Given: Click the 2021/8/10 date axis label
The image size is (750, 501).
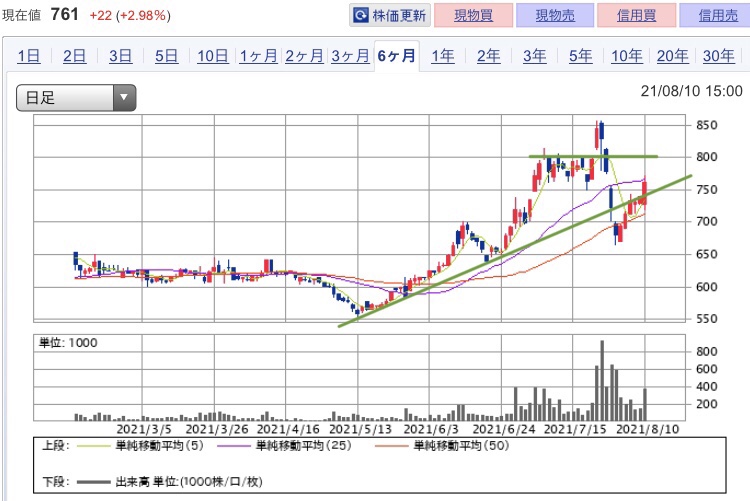Looking at the screenshot, I should click(647, 429).
